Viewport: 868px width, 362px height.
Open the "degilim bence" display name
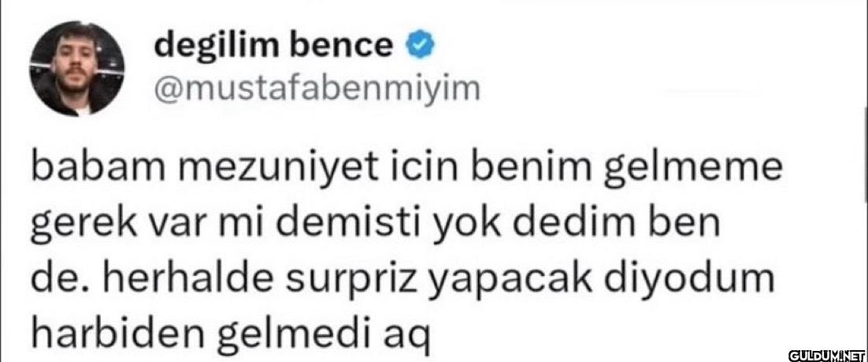pyautogui.click(x=273, y=47)
